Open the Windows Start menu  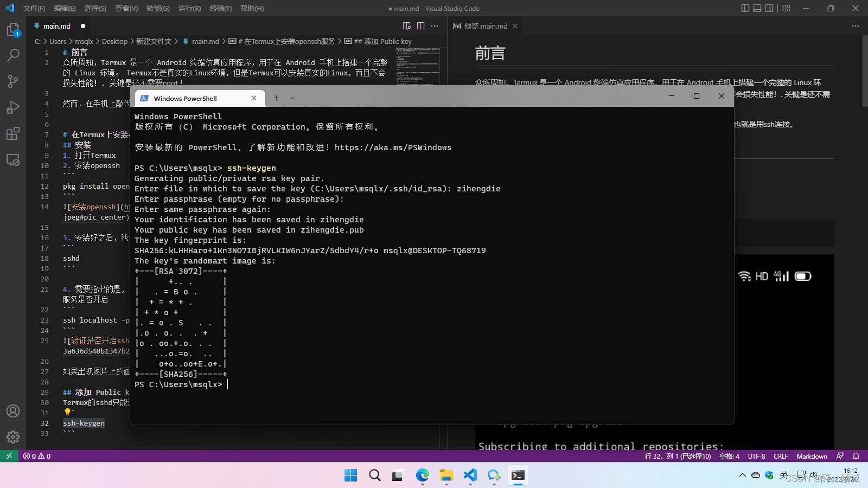point(351,476)
